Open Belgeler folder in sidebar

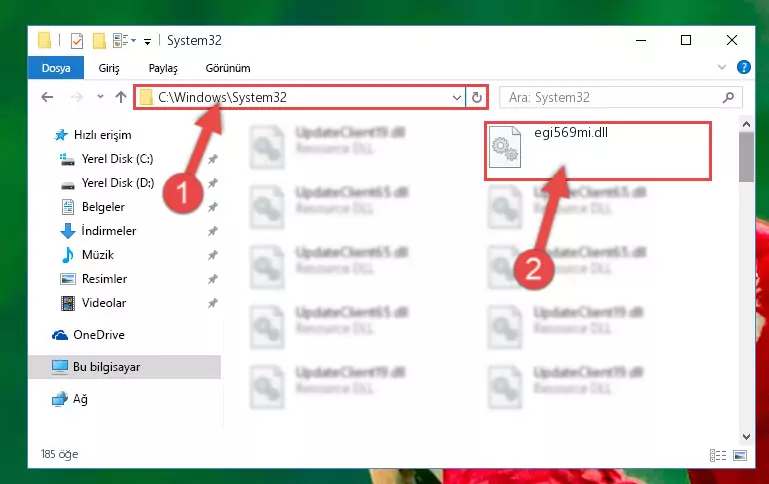pos(93,207)
